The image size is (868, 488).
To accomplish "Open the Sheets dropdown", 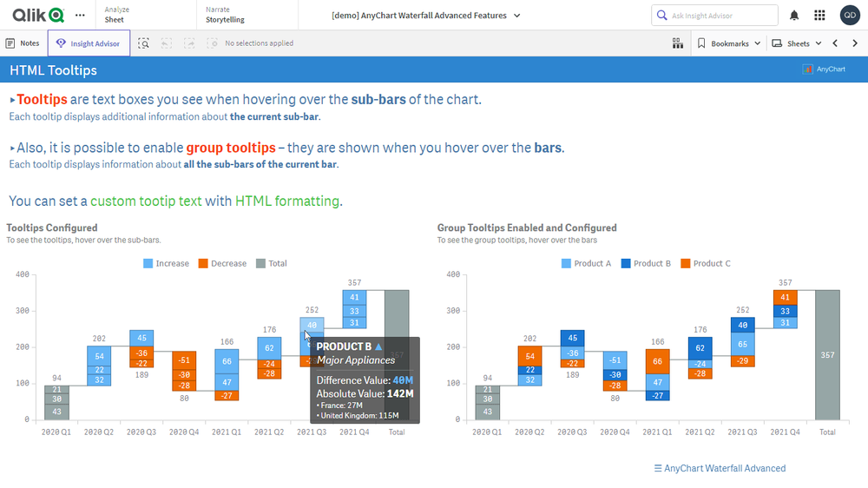I will click(x=795, y=43).
